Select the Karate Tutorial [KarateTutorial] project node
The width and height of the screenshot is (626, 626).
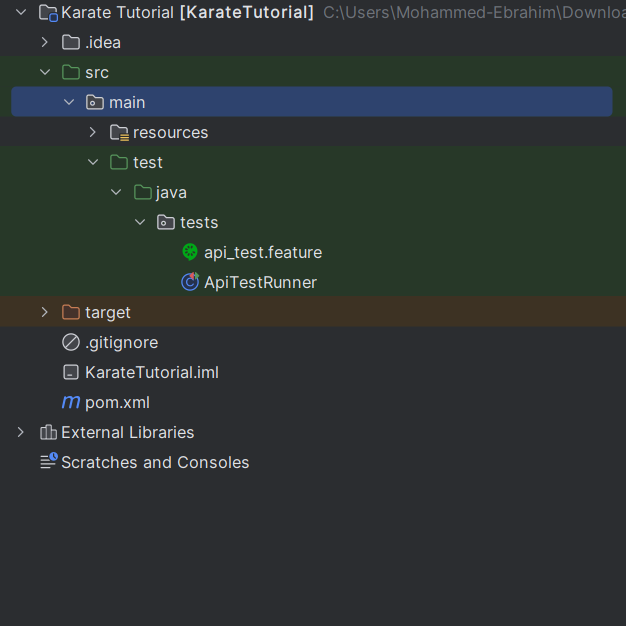click(x=187, y=12)
